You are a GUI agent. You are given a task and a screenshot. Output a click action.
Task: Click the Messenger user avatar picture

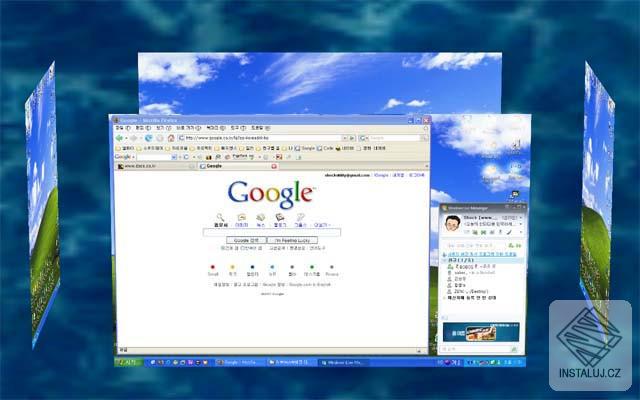[x=452, y=224]
